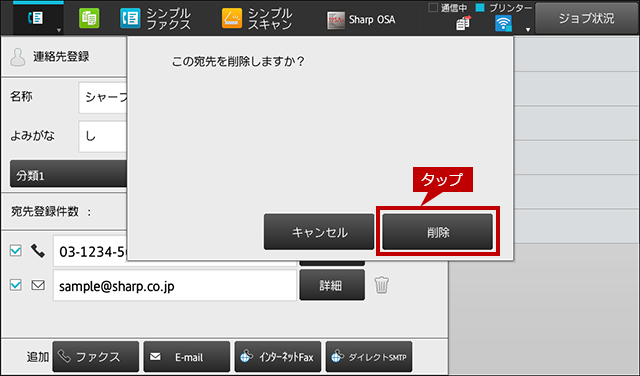Image resolution: width=640 pixels, height=376 pixels.
Task: Add a ファクス destination
Action: point(96,357)
